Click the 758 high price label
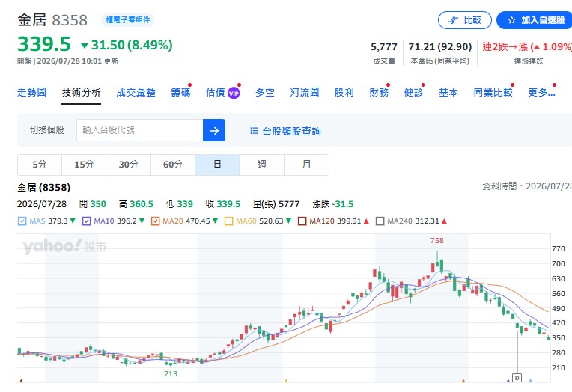 [x=437, y=241]
